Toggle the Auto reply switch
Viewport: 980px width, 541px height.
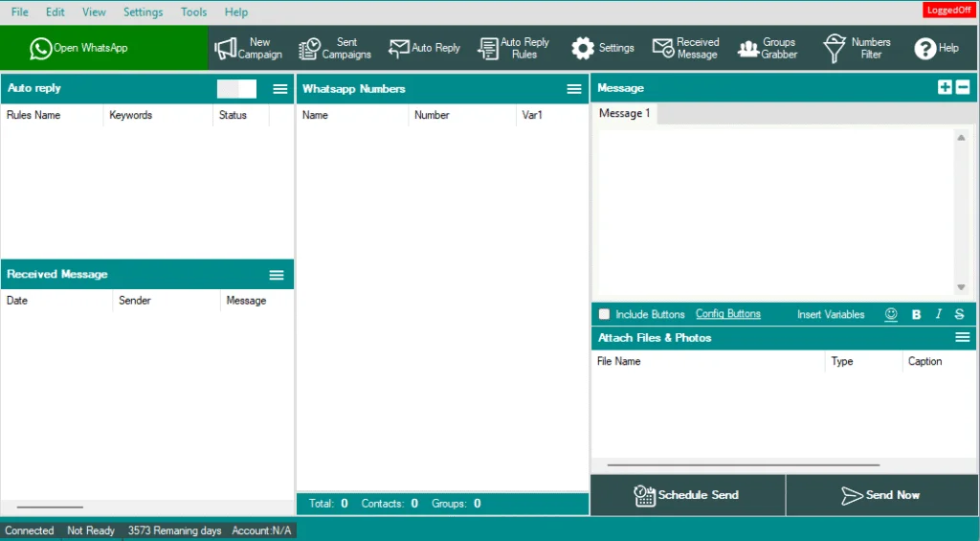(236, 89)
